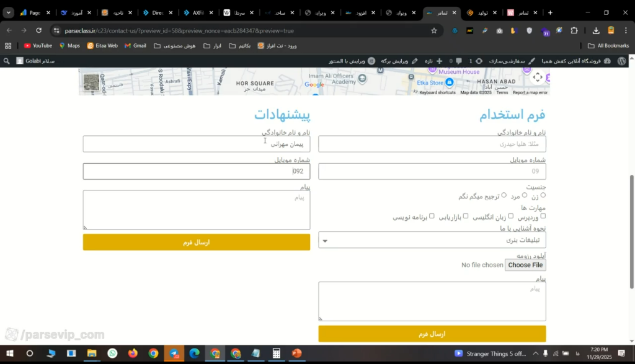
Task: Click the Choose File upload button
Action: 525,265
